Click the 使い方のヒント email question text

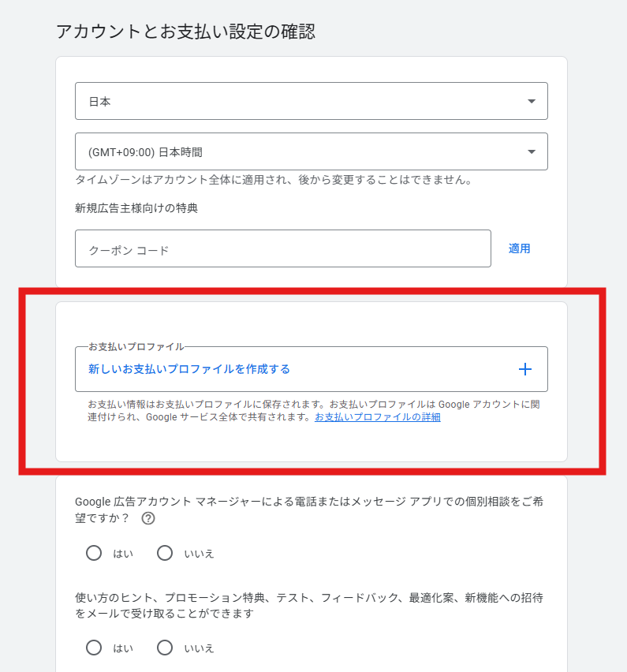point(308,598)
